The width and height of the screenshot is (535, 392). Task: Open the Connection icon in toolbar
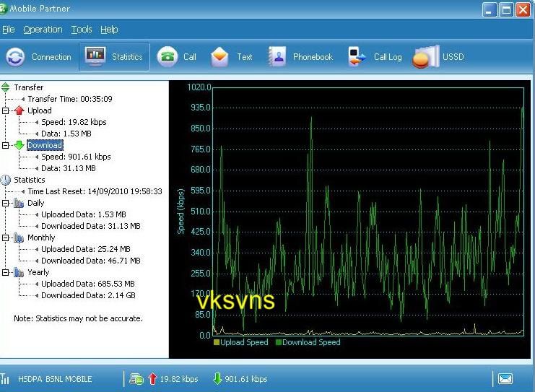[15, 56]
